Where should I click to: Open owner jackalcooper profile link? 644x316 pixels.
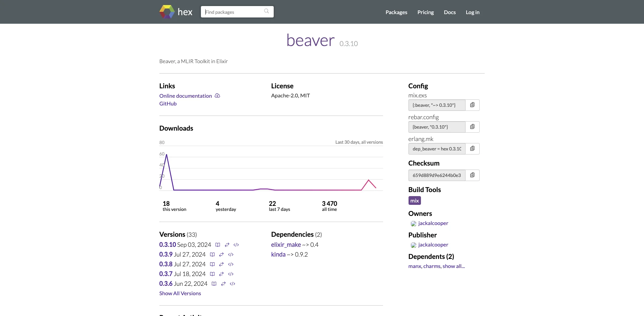click(x=433, y=223)
